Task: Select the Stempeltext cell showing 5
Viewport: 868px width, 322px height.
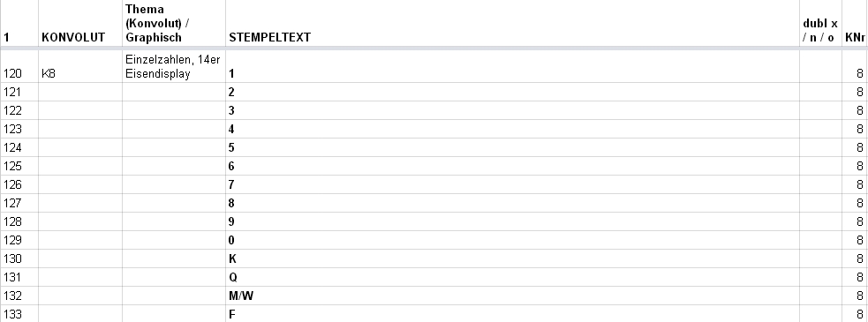Action: [512, 147]
